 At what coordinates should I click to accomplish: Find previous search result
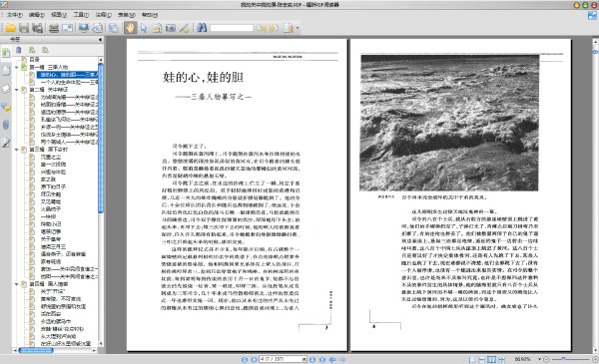click(x=262, y=28)
